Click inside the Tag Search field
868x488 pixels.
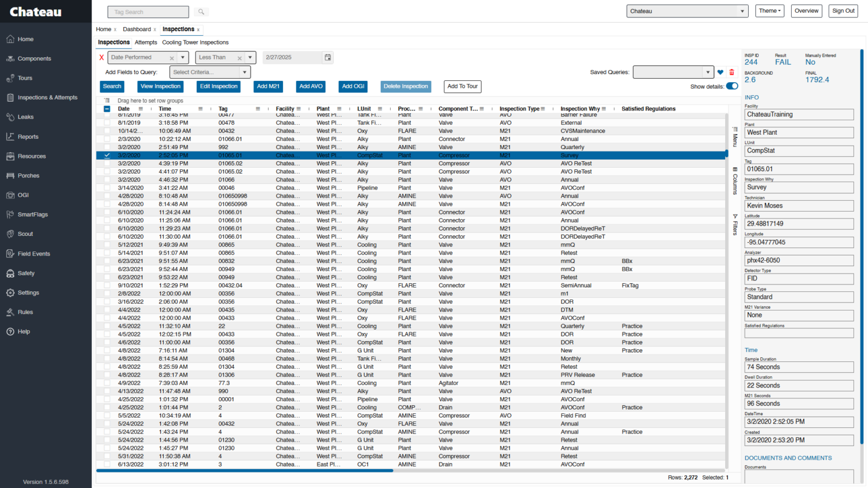148,12
